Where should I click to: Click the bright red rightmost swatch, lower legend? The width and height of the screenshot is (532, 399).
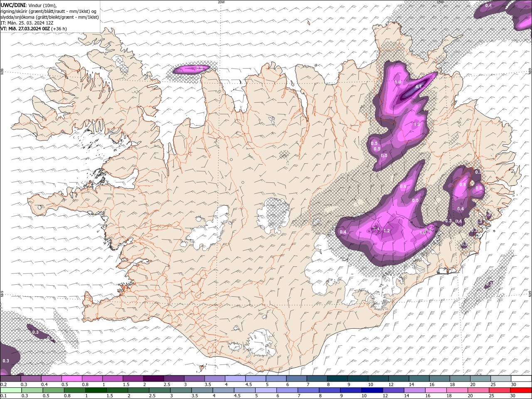[x=521, y=390]
